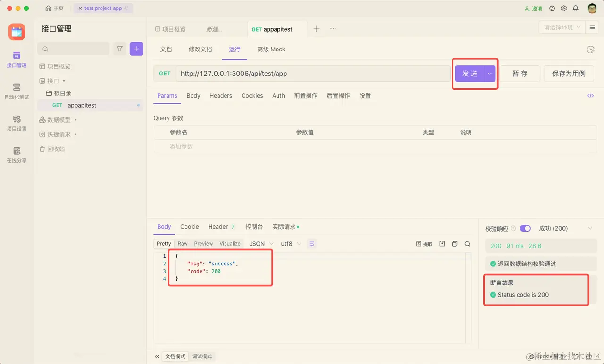
Task: Go to 主页 tab
Action: pos(54,8)
